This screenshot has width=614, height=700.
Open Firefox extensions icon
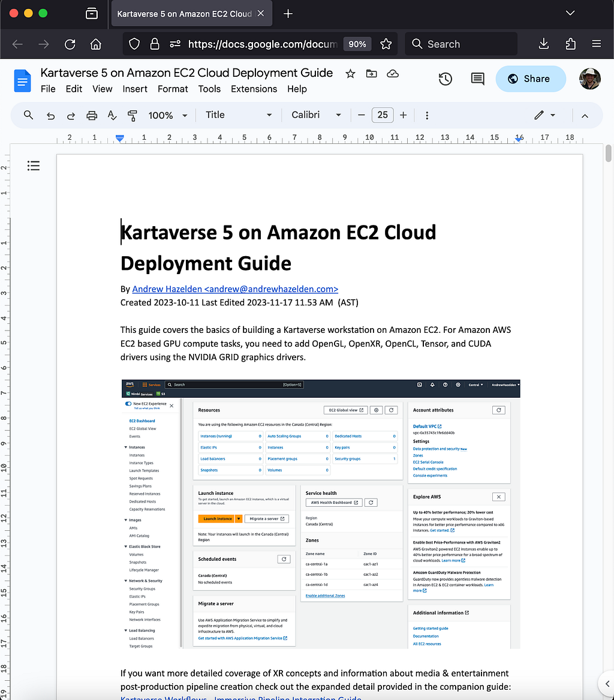(x=570, y=44)
